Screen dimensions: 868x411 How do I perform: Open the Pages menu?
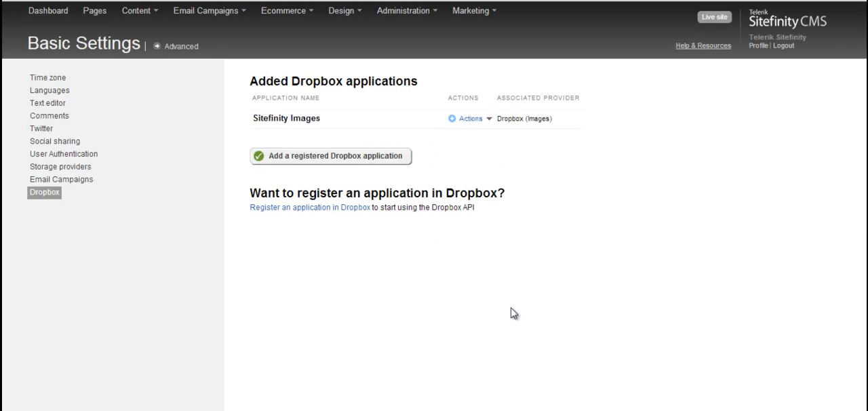tap(94, 10)
